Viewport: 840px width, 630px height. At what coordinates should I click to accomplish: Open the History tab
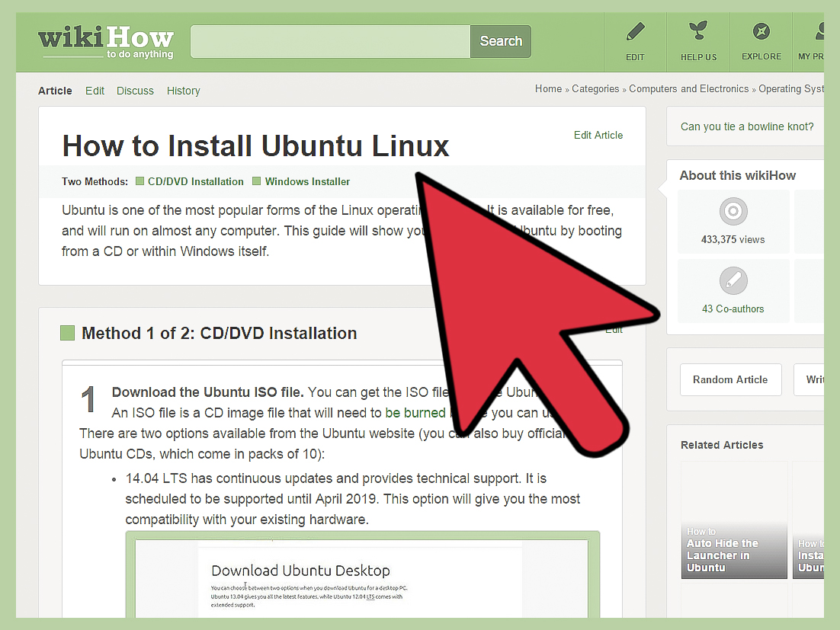(183, 91)
